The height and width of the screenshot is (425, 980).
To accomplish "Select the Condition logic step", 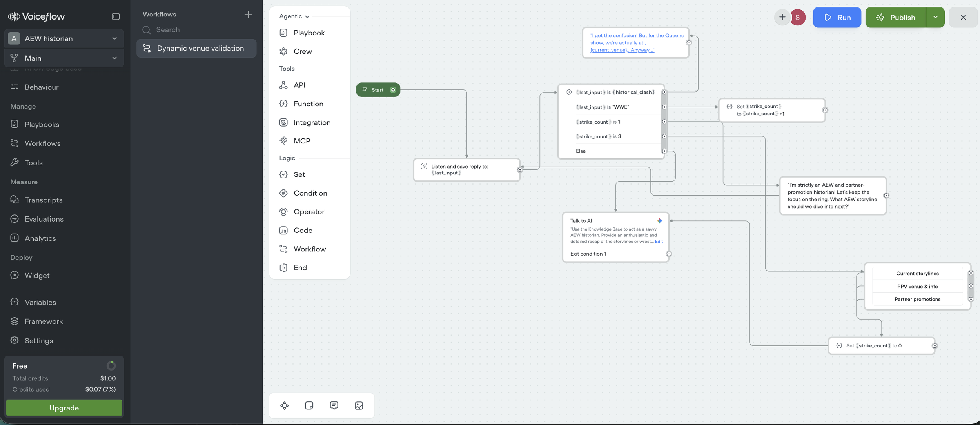I will click(309, 193).
